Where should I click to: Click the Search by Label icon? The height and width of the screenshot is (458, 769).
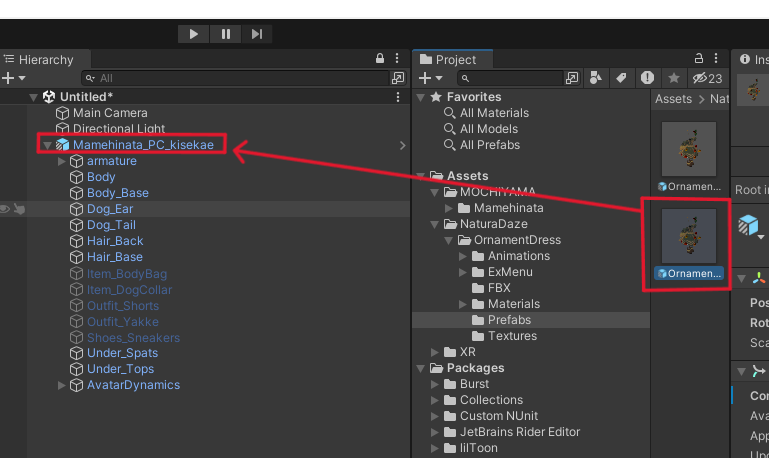click(x=621, y=78)
